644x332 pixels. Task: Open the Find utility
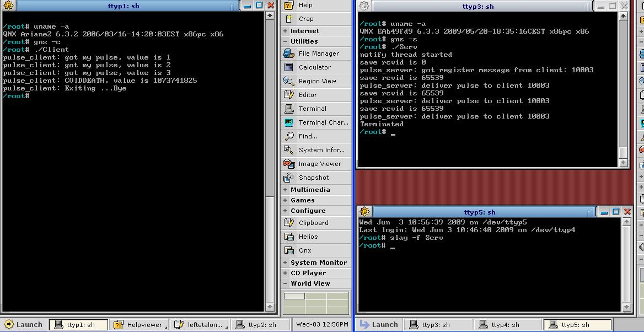click(307, 136)
